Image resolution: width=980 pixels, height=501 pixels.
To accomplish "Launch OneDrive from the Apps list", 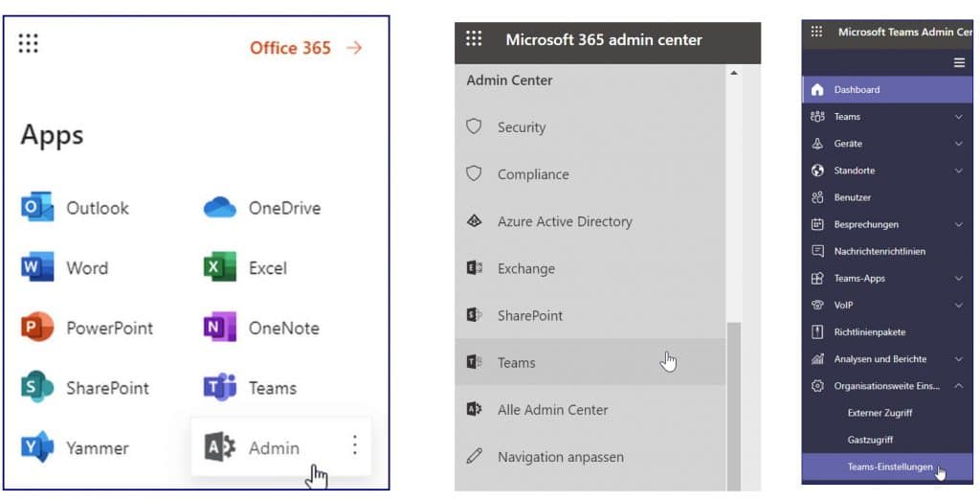I will click(220, 208).
